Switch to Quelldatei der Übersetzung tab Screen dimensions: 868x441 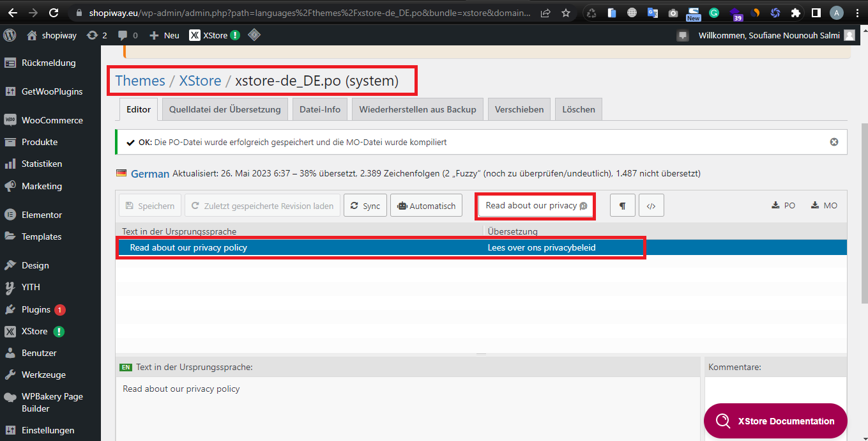[x=225, y=109]
